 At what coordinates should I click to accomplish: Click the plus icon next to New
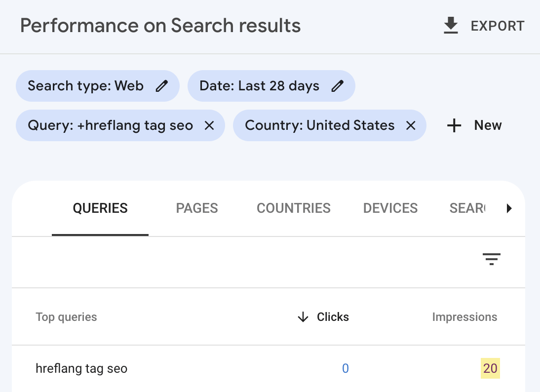pyautogui.click(x=454, y=125)
